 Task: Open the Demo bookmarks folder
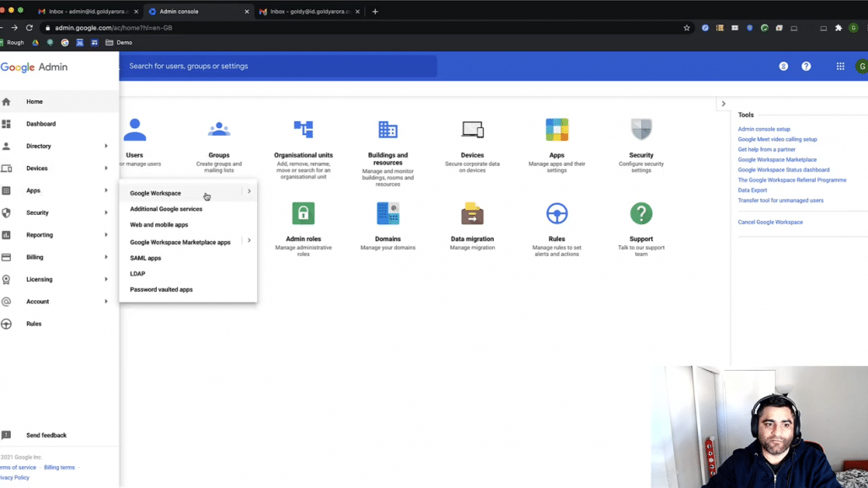point(119,42)
